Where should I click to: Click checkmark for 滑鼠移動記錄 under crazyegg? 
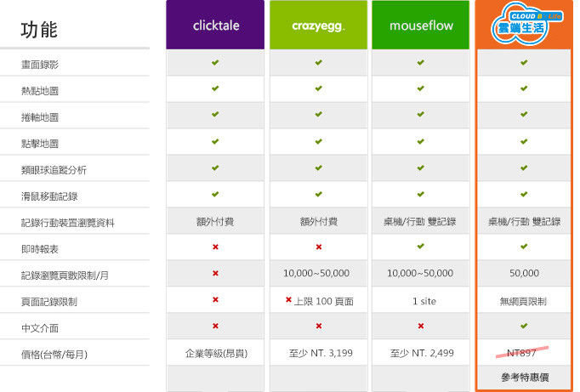click(x=318, y=194)
